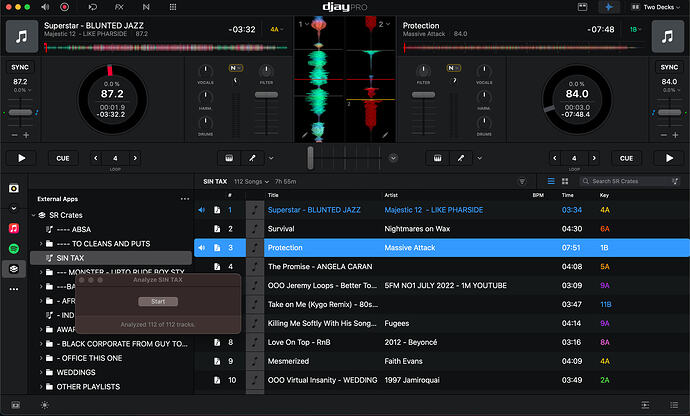This screenshot has width=690, height=416.
Task: Toggle the queue list icon at bottom right
Action: [x=674, y=405]
